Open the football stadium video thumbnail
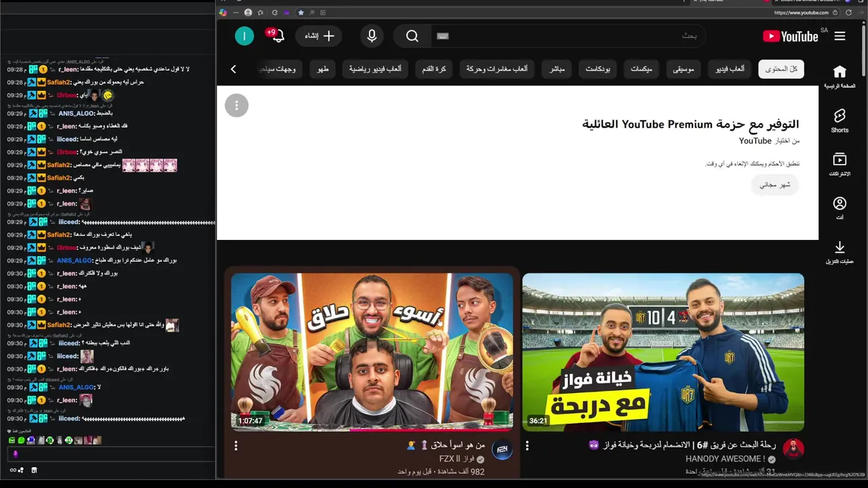The height and width of the screenshot is (488, 868). [663, 352]
